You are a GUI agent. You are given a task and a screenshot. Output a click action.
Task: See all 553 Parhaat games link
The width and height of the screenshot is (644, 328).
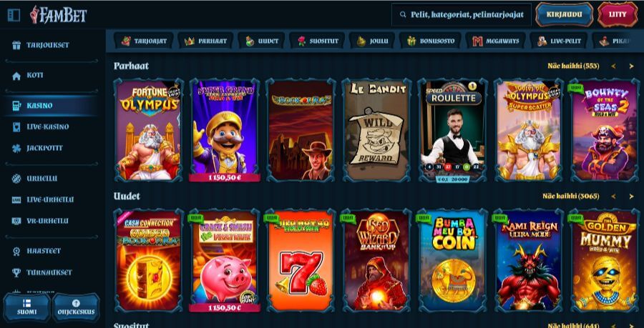(573, 66)
